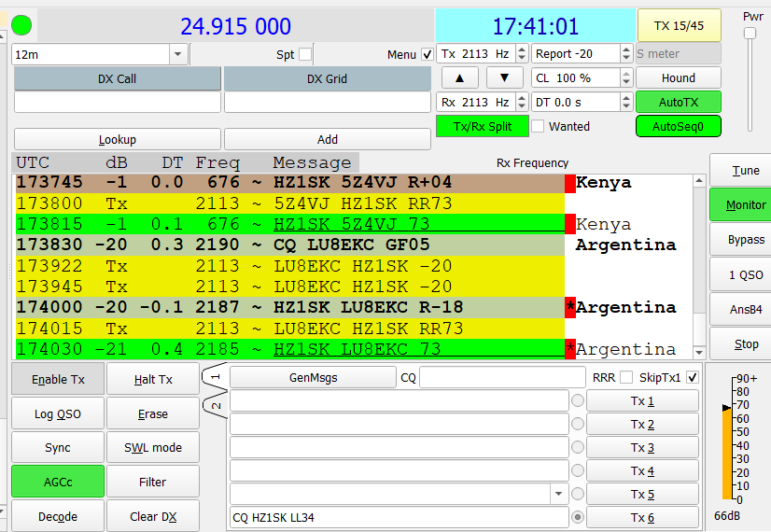Adjust the DT 0.0 s spinner
The width and height of the screenshot is (771, 532).
(x=626, y=103)
